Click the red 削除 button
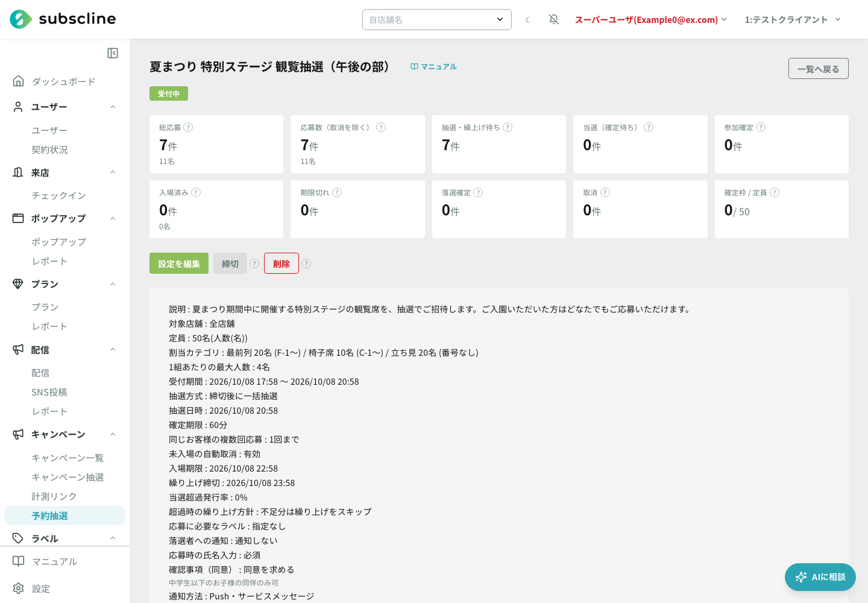868x603 pixels. point(281,264)
